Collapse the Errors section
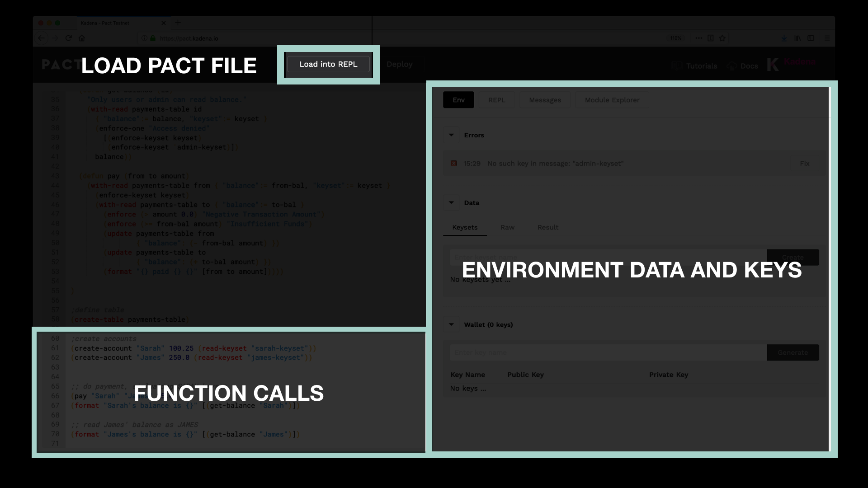Viewport: 868px width, 488px height. 451,135
